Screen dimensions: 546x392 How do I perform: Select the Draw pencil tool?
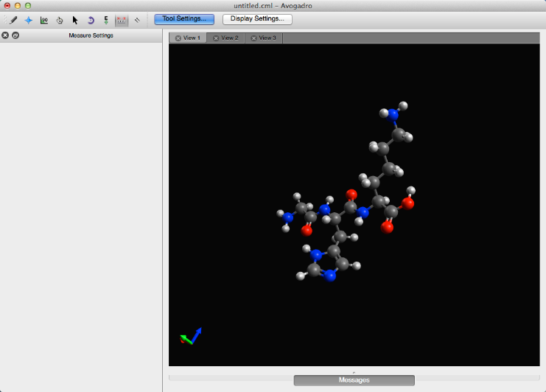[13, 20]
